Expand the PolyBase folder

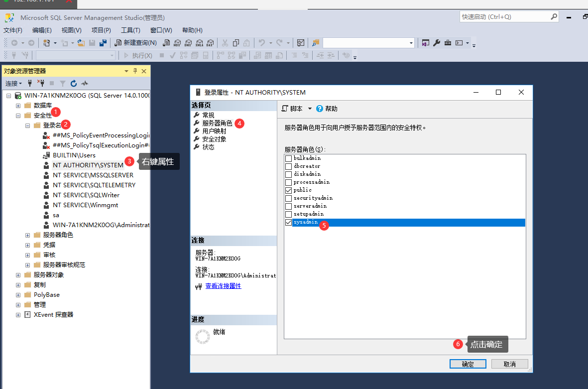pyautogui.click(x=18, y=295)
